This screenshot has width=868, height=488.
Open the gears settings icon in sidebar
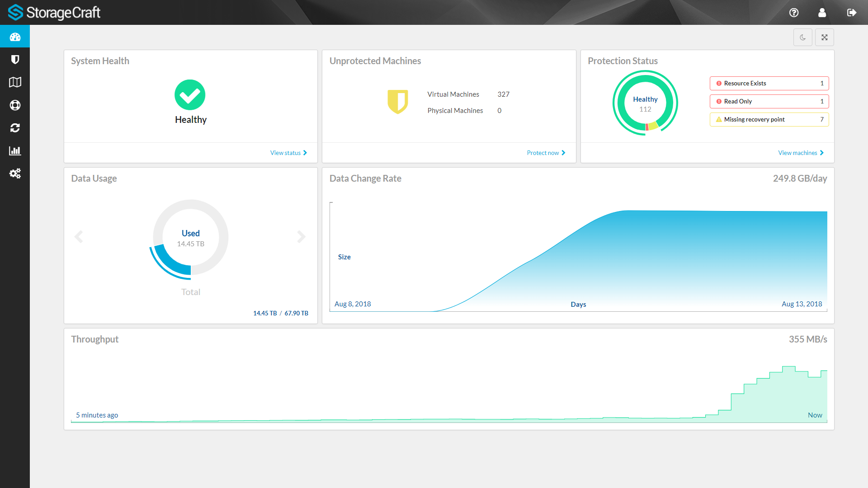[x=15, y=174]
